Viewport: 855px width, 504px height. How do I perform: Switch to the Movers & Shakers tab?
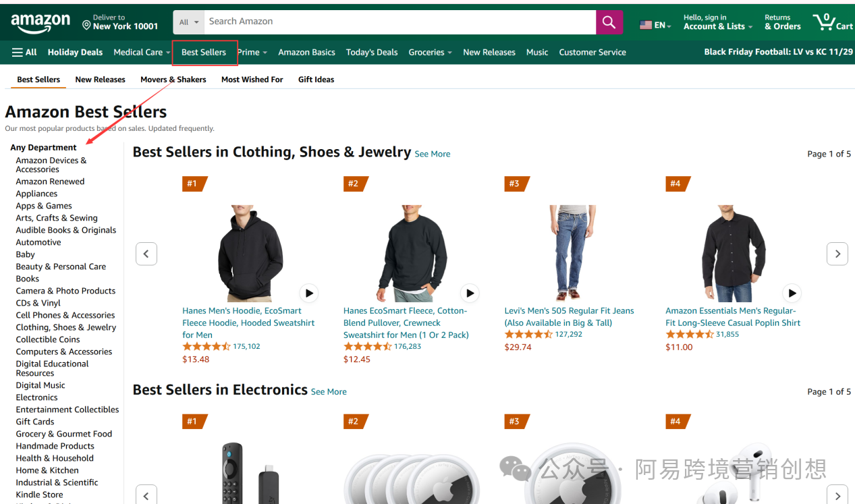pos(173,80)
